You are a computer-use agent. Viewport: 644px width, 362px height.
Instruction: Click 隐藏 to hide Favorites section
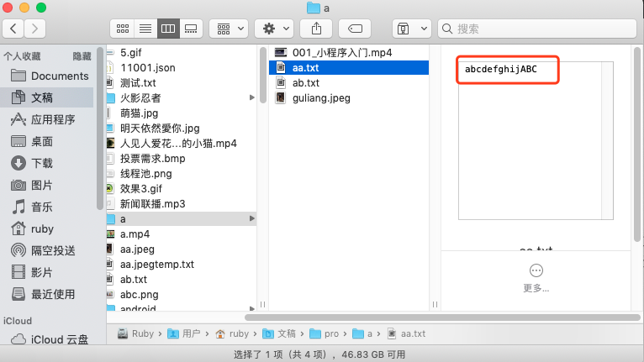pos(82,56)
